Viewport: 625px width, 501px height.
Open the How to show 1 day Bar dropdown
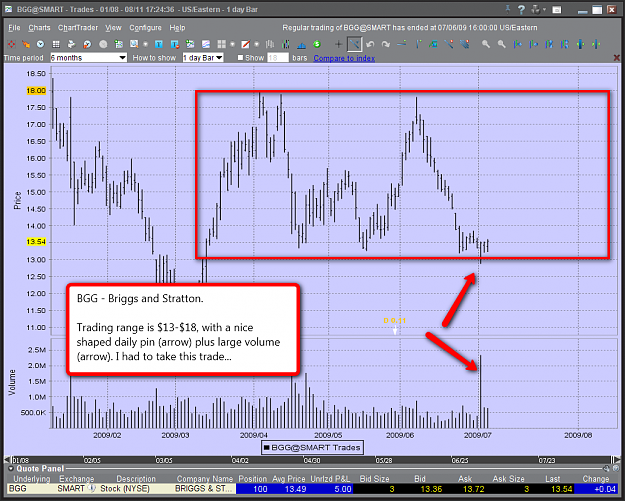[x=203, y=58]
